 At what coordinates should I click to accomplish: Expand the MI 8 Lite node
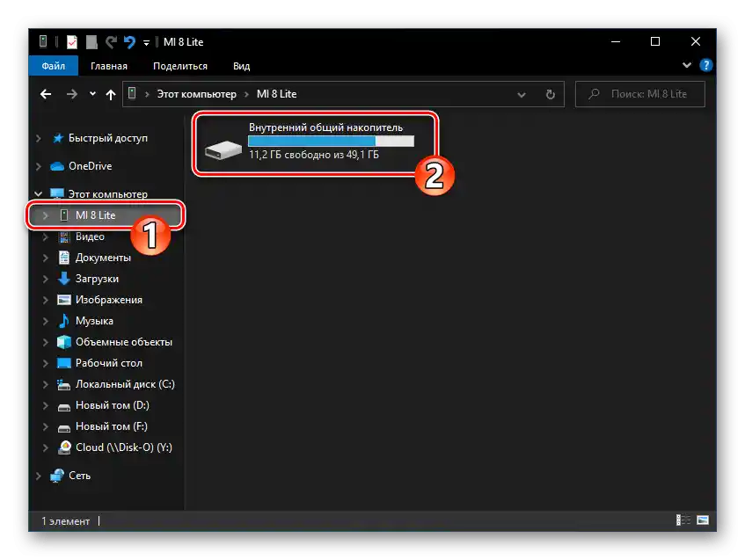46,215
